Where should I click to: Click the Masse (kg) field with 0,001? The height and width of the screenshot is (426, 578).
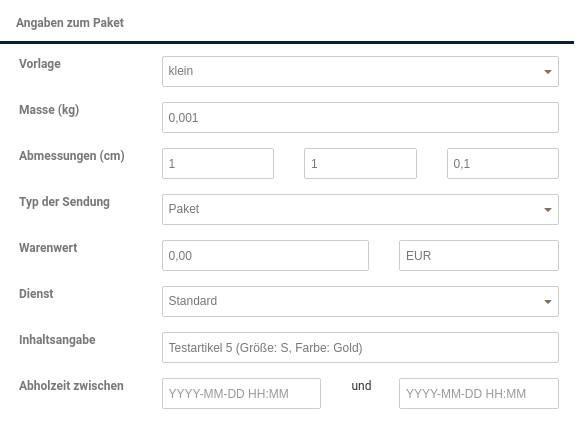(360, 118)
